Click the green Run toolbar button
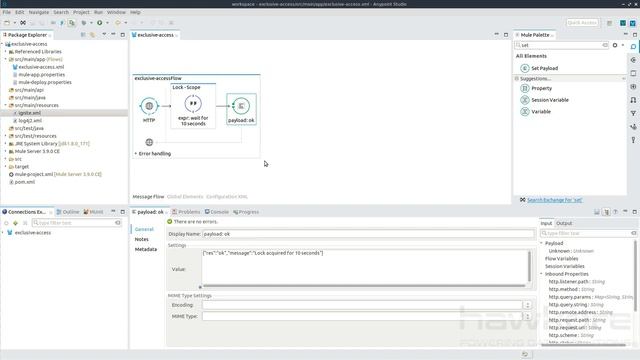 coord(100,23)
